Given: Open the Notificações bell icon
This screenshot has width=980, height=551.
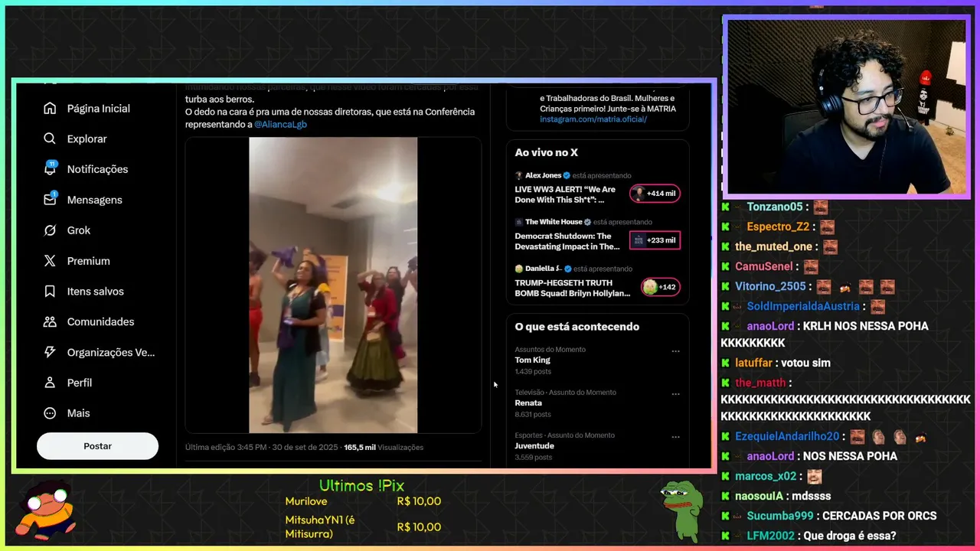Looking at the screenshot, I should 50,169.
